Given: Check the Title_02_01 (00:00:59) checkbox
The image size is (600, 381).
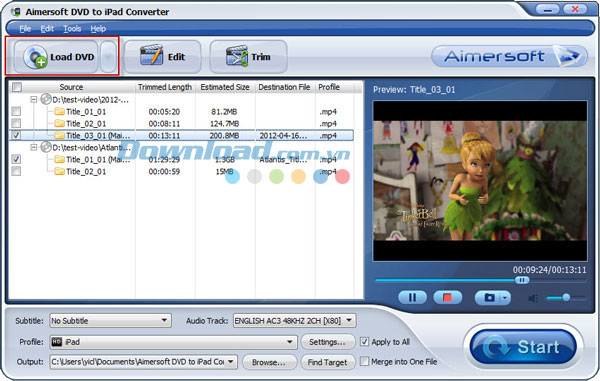Looking at the screenshot, I should [x=16, y=171].
